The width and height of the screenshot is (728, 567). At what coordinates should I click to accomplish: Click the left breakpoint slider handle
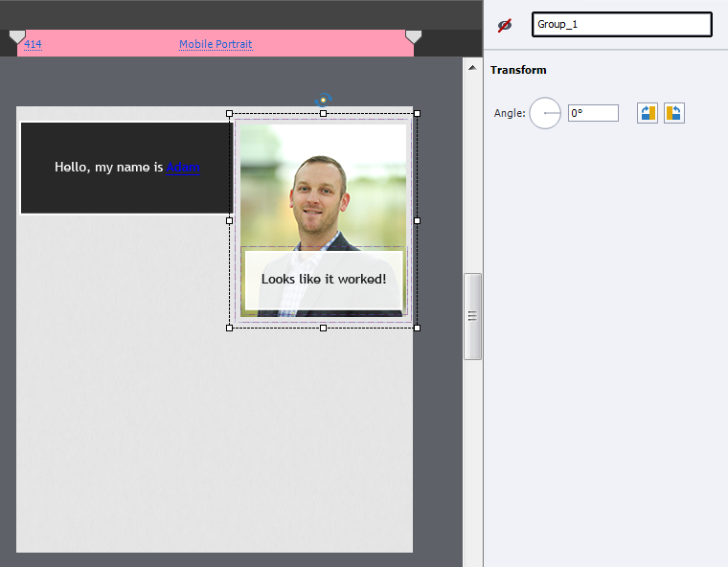[17, 37]
